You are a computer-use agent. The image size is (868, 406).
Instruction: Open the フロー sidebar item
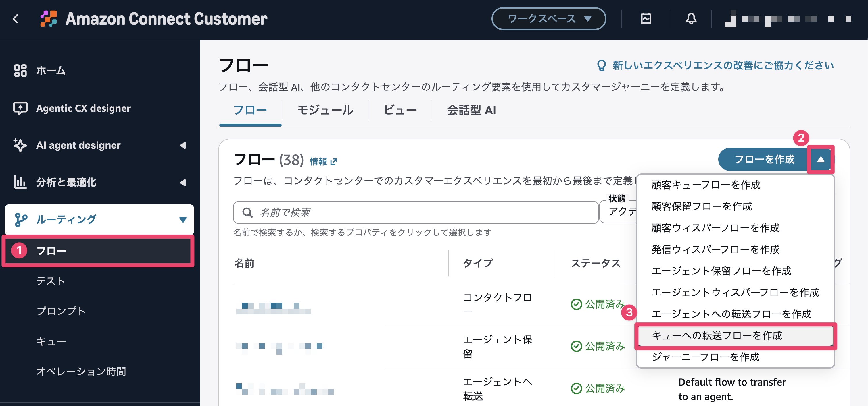[98, 251]
